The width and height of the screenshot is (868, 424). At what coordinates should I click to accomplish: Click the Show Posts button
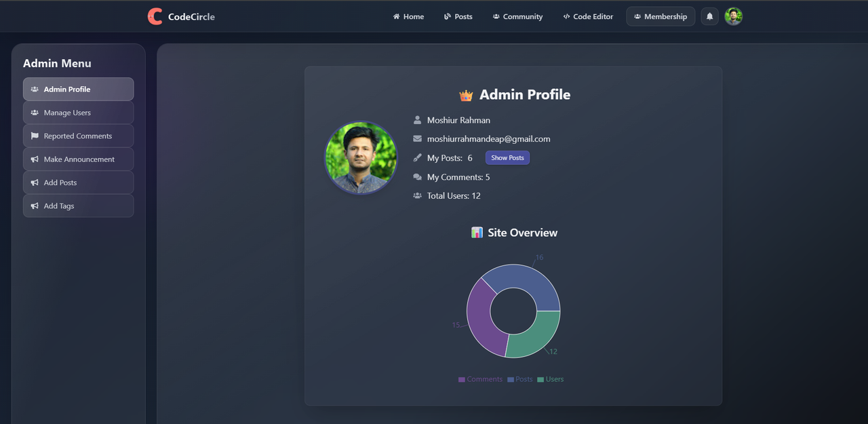[507, 157]
